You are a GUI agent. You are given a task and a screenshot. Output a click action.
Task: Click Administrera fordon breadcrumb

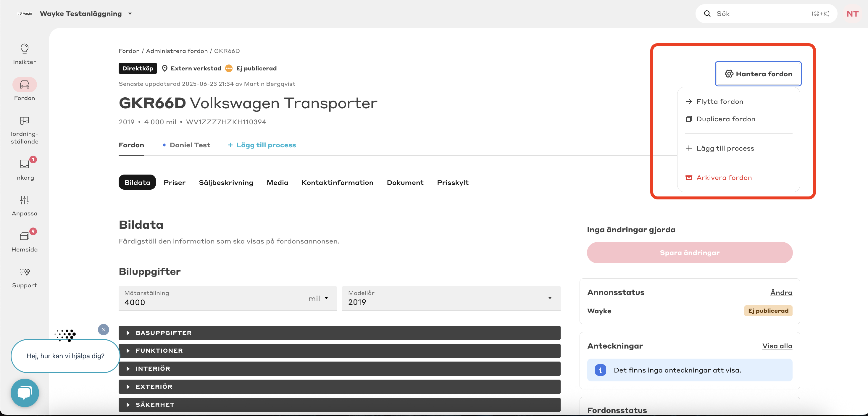177,51
